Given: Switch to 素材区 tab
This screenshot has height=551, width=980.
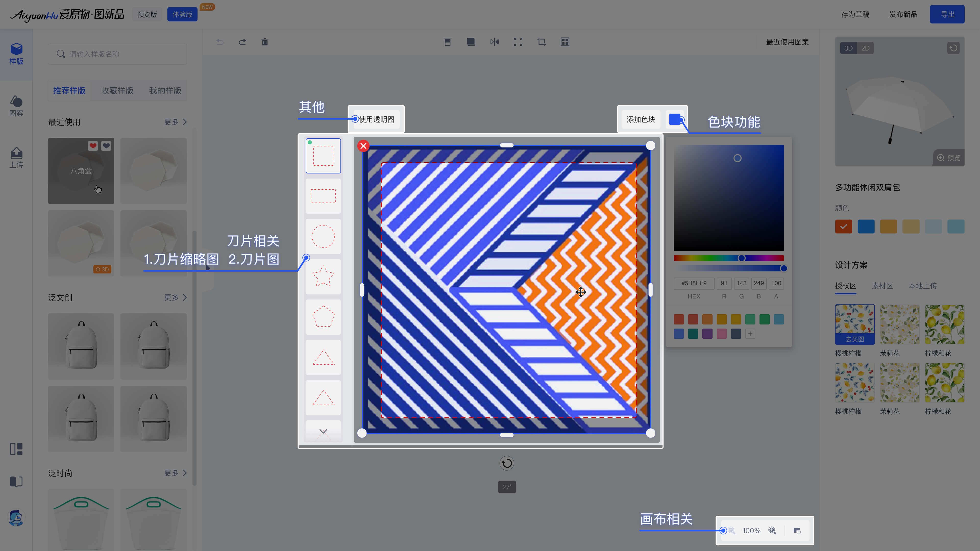Looking at the screenshot, I should point(882,286).
